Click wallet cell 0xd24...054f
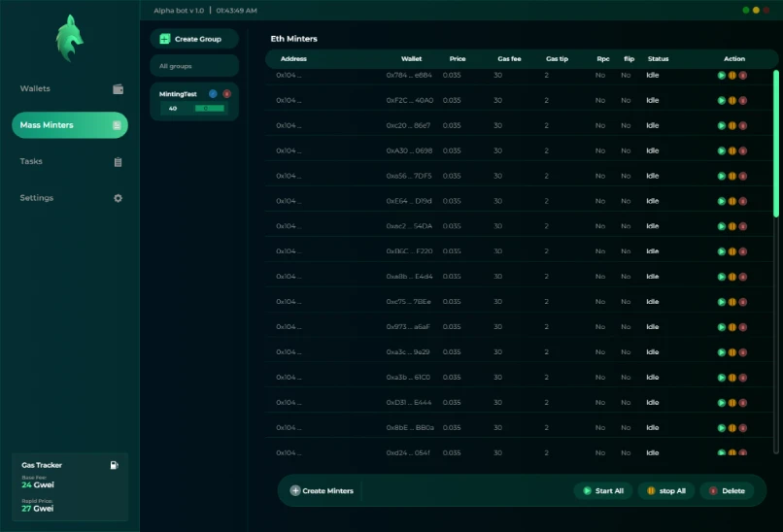 (x=408, y=453)
